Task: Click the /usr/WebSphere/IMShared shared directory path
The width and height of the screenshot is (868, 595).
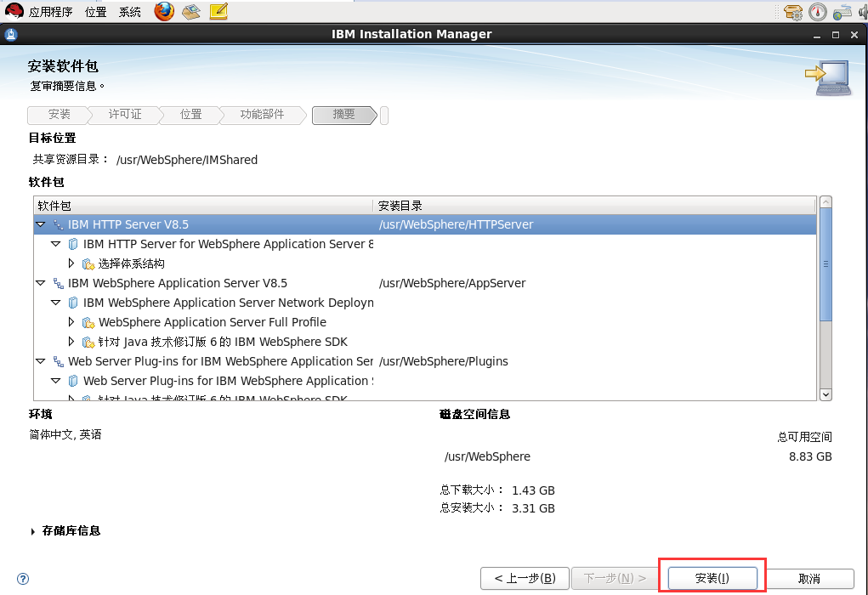Action: click(186, 160)
